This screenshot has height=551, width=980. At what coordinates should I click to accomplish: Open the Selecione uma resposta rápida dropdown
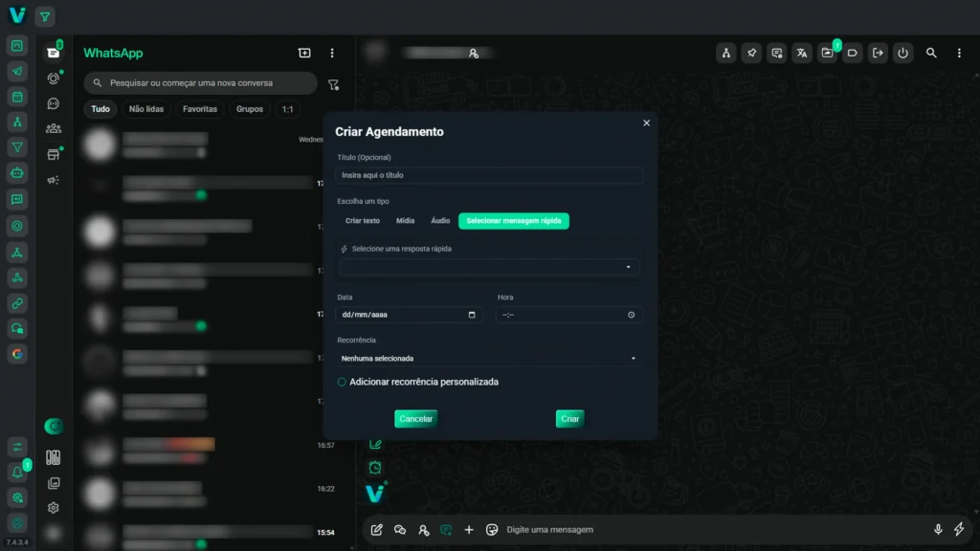[489, 268]
